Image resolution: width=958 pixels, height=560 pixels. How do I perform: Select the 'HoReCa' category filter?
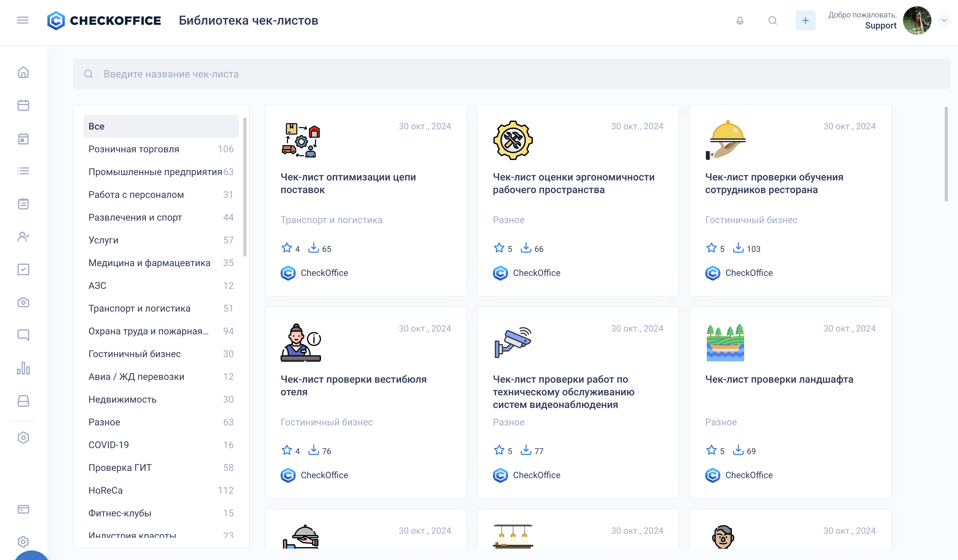click(106, 490)
